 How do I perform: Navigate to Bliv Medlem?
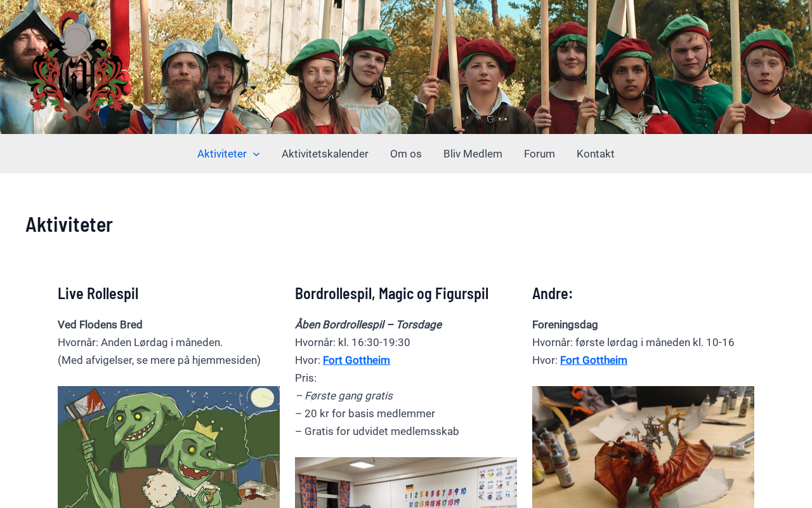(473, 154)
